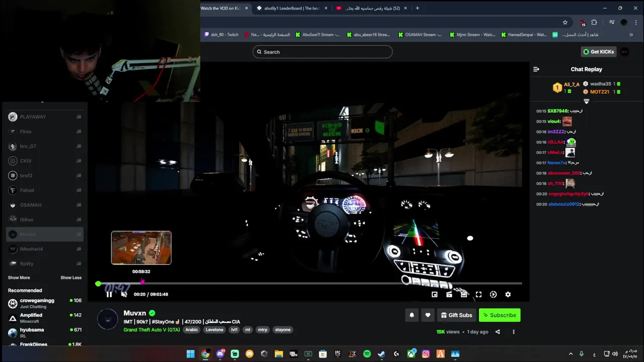
Task: Open a new browser tab
Action: (417, 8)
